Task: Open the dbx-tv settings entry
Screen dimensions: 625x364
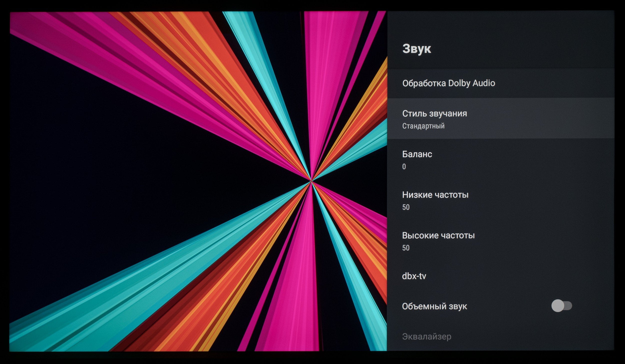Action: (x=500, y=276)
